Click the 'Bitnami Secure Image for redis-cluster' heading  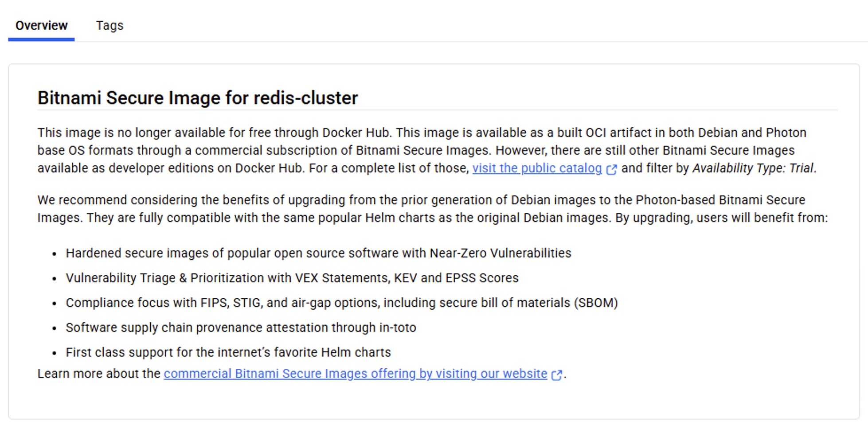(197, 98)
